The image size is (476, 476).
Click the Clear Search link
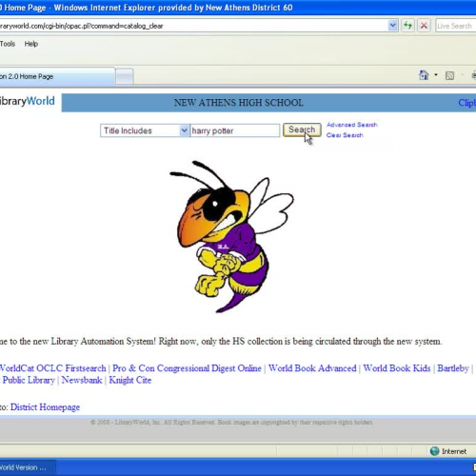pos(345,135)
